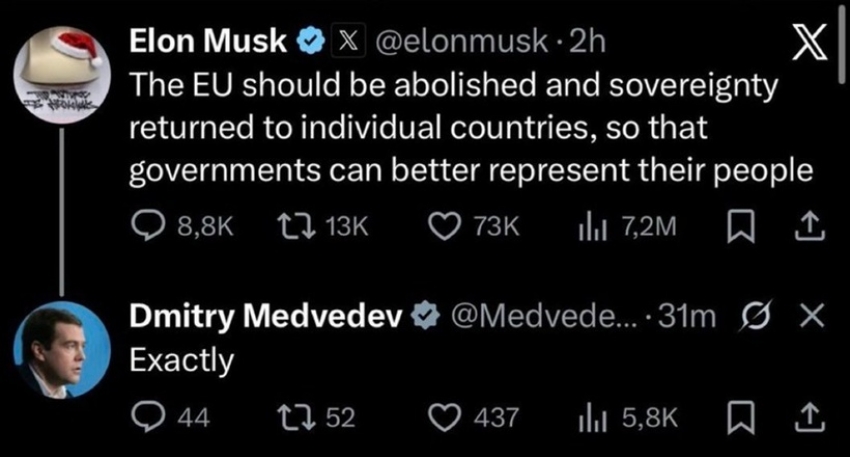Open the X logo at top right
The height and width of the screenshot is (457, 850).
(x=810, y=44)
